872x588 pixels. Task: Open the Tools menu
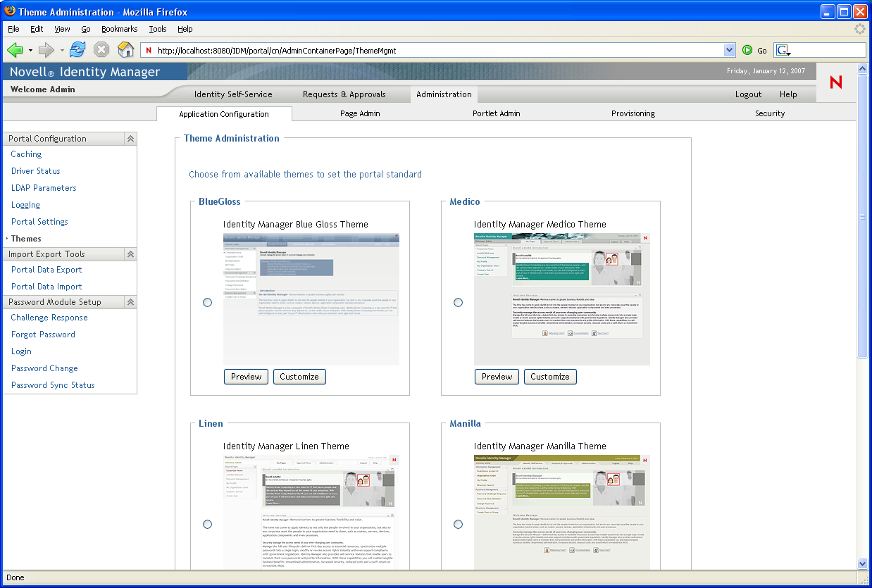point(158,29)
